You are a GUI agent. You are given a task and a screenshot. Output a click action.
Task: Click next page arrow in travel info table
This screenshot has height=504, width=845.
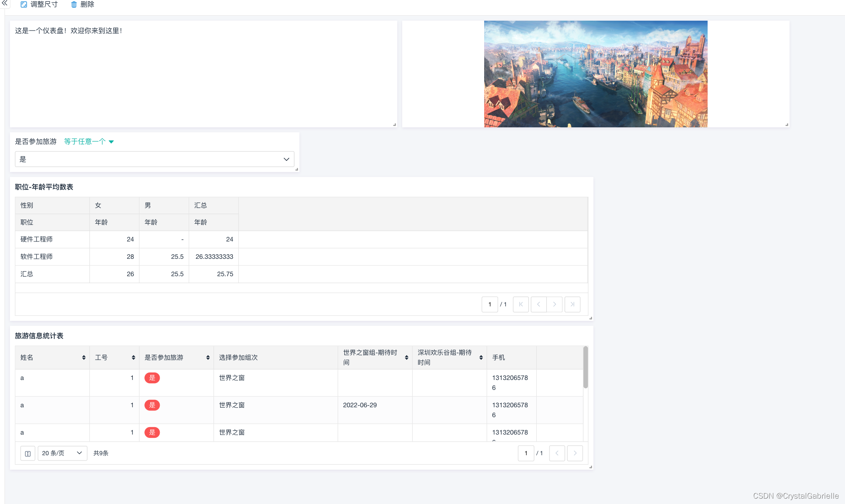point(575,453)
